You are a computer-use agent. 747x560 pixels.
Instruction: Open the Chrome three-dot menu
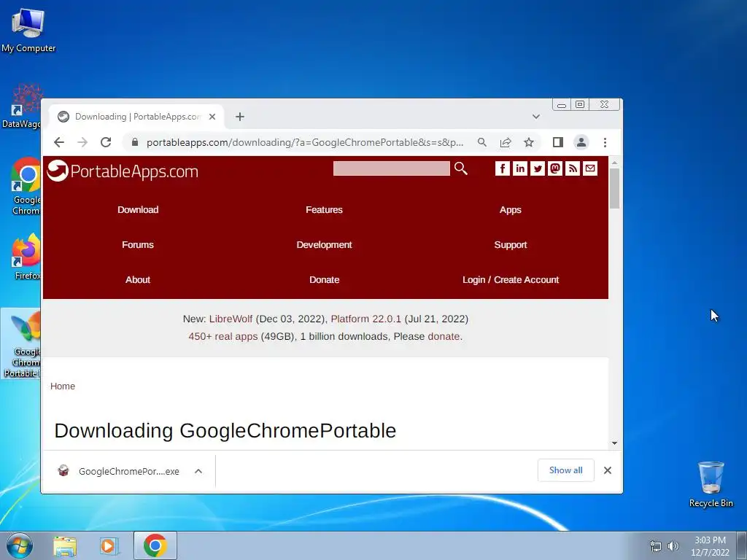605,142
